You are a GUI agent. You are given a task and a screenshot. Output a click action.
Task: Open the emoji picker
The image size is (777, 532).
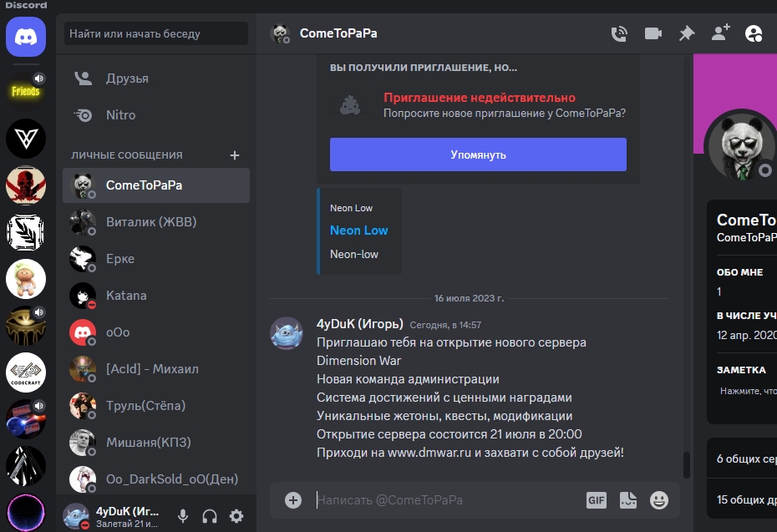[659, 500]
